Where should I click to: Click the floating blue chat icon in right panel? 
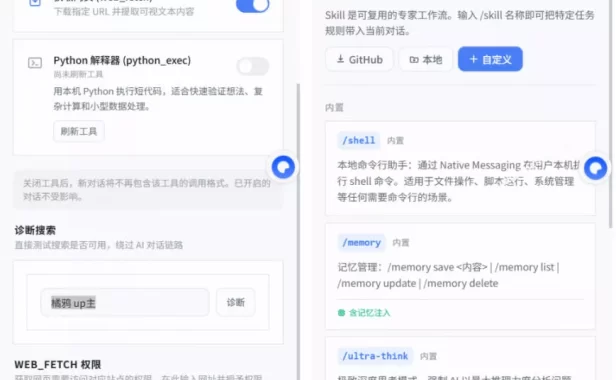pyautogui.click(x=596, y=168)
